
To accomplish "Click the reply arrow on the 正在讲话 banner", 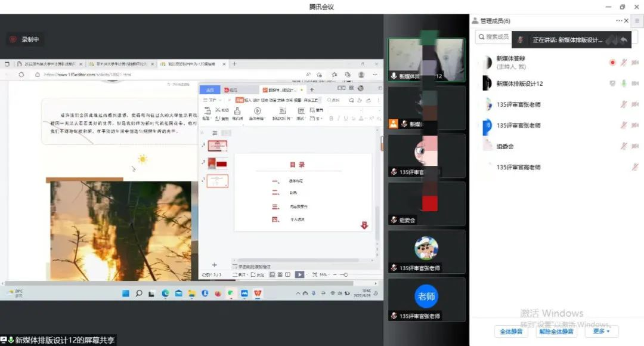I will click(x=624, y=40).
